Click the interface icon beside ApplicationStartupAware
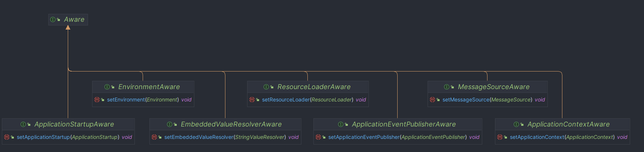The width and height of the screenshot is (644, 152). click(x=23, y=124)
